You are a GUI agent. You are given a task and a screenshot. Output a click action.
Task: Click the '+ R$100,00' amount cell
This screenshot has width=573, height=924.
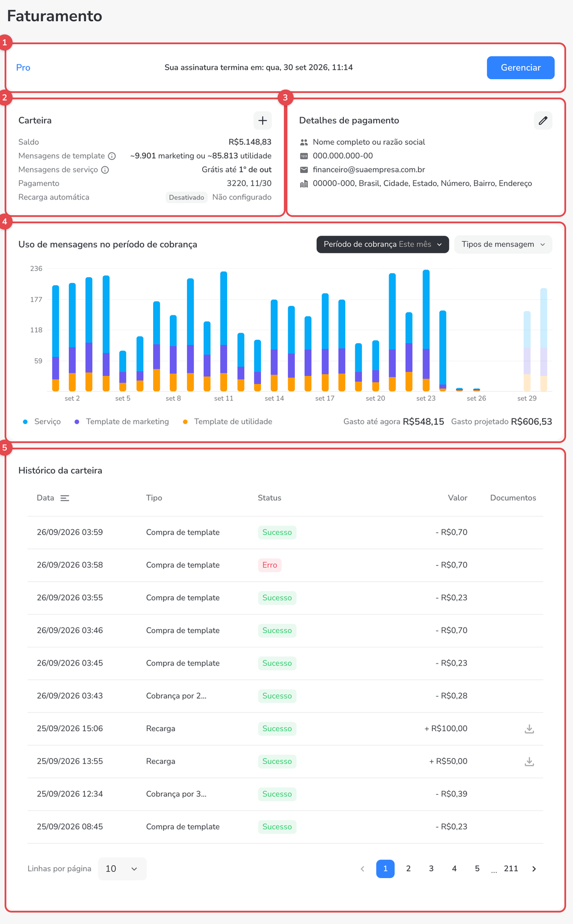point(446,729)
